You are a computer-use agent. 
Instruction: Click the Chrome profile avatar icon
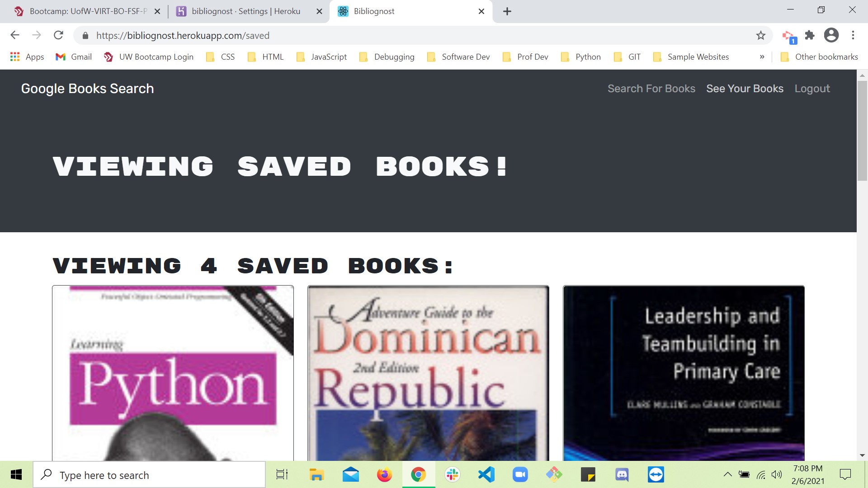pos(831,35)
